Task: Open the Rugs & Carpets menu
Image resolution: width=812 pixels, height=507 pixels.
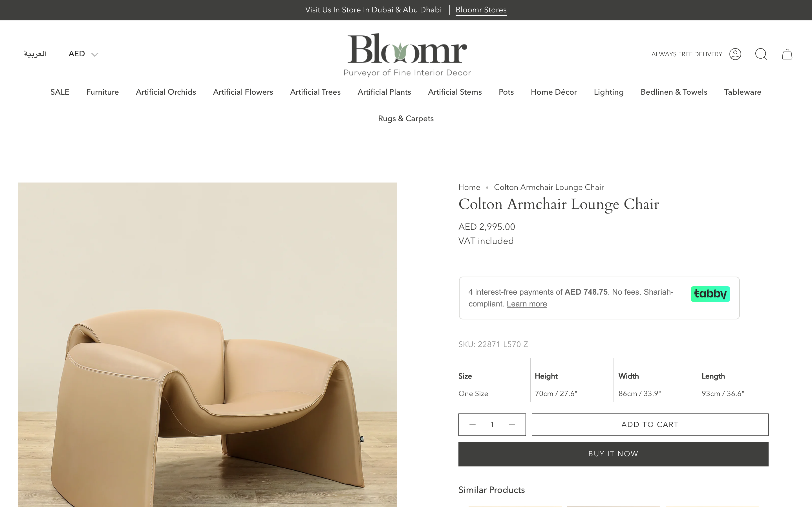Action: (x=406, y=119)
